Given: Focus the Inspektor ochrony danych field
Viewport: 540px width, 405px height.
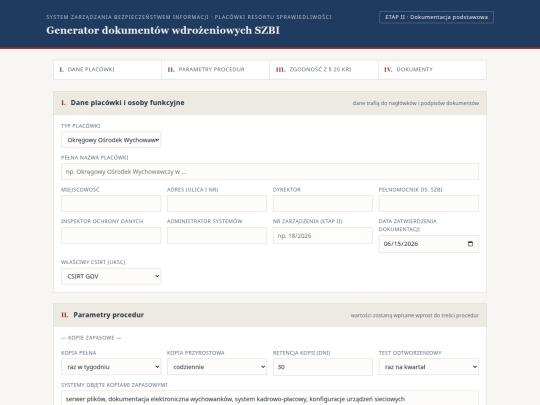Looking at the screenshot, I should click(111, 236).
